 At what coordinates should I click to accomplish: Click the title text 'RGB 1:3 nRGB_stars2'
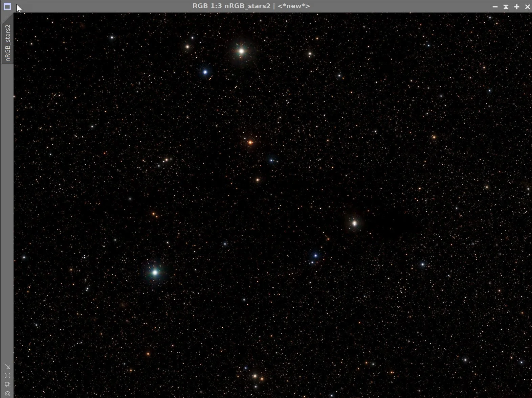click(x=231, y=6)
